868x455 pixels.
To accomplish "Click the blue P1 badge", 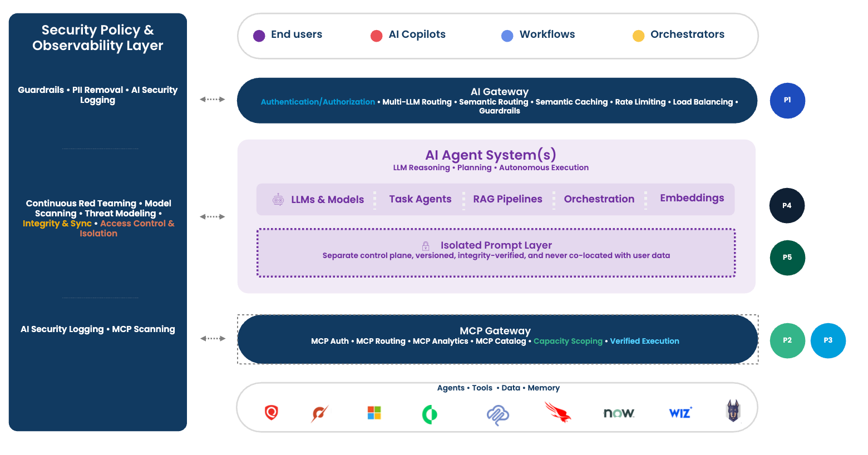I will coord(787,101).
